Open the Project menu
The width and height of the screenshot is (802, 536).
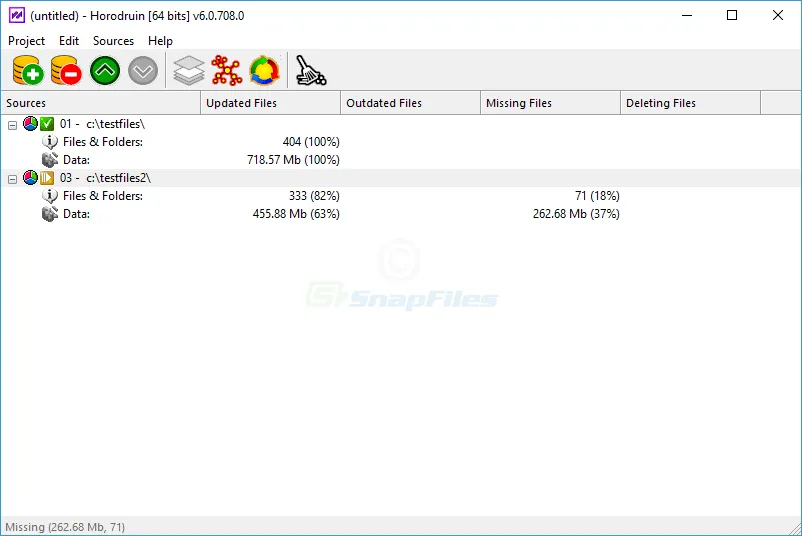[x=27, y=41]
